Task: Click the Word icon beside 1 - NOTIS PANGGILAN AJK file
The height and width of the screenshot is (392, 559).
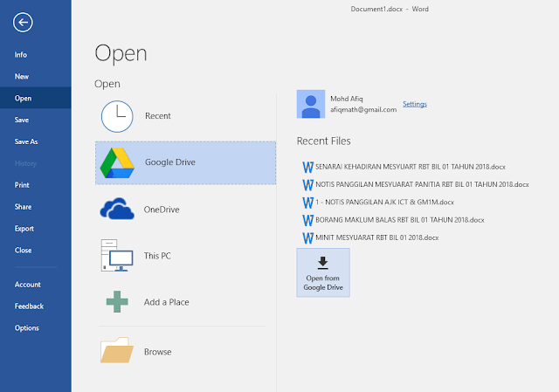Action: pos(308,203)
